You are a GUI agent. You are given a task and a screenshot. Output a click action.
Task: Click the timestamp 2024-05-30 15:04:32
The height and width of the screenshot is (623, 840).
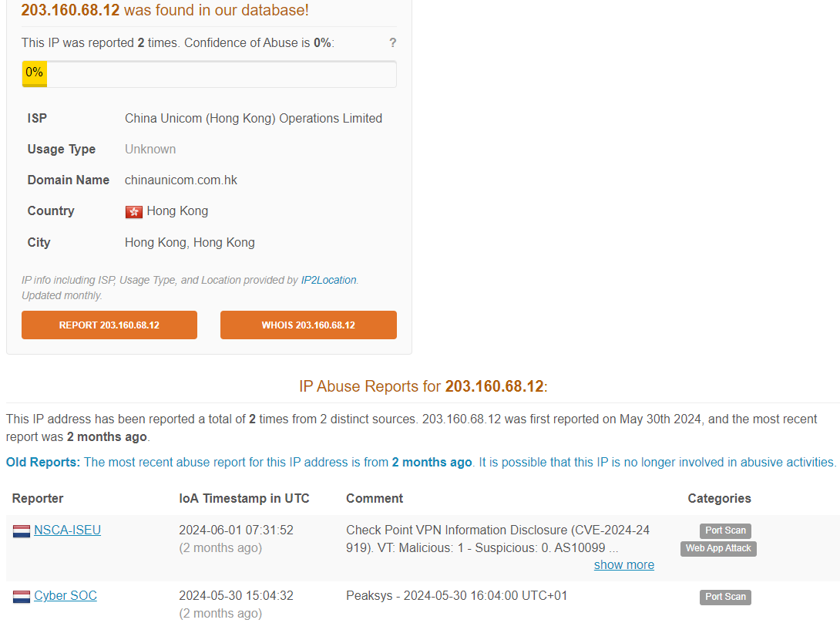(x=237, y=595)
